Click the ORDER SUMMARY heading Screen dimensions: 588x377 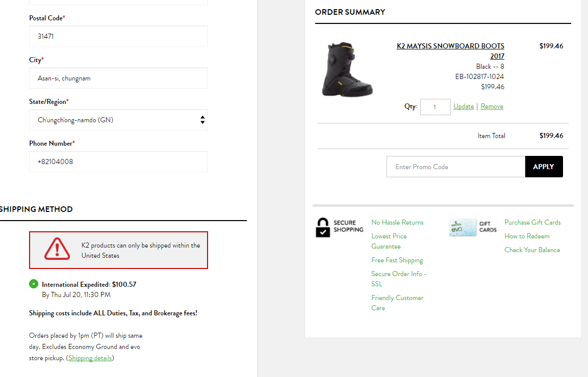tap(350, 12)
